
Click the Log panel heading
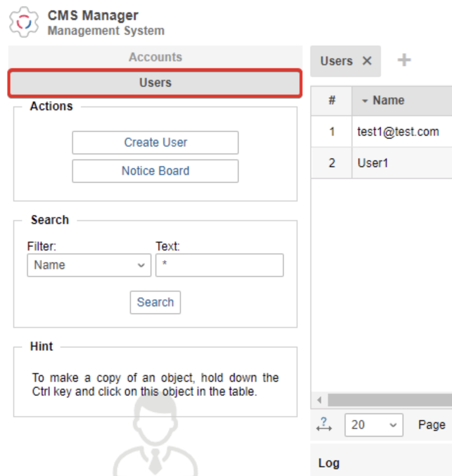[329, 463]
